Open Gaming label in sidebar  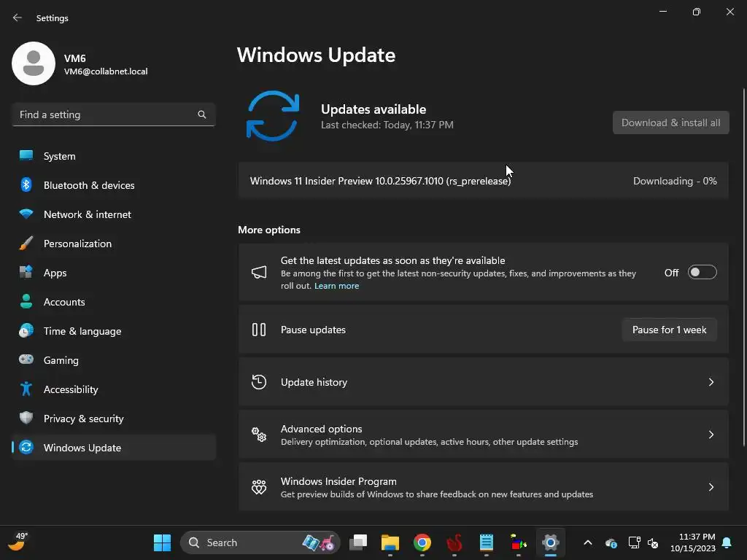coord(61,360)
